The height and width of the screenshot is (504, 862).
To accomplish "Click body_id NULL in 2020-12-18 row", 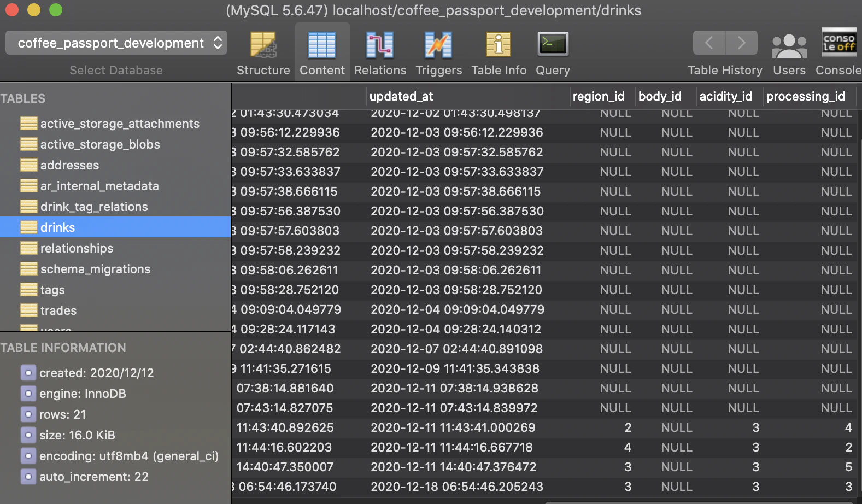I will click(677, 487).
